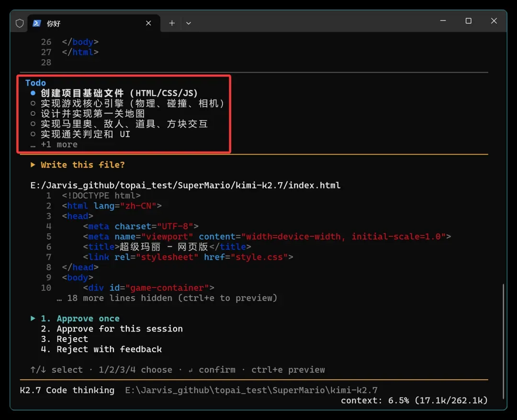Click the context 6.5% usage indicator
The image size is (517, 420).
pyautogui.click(x=414, y=400)
